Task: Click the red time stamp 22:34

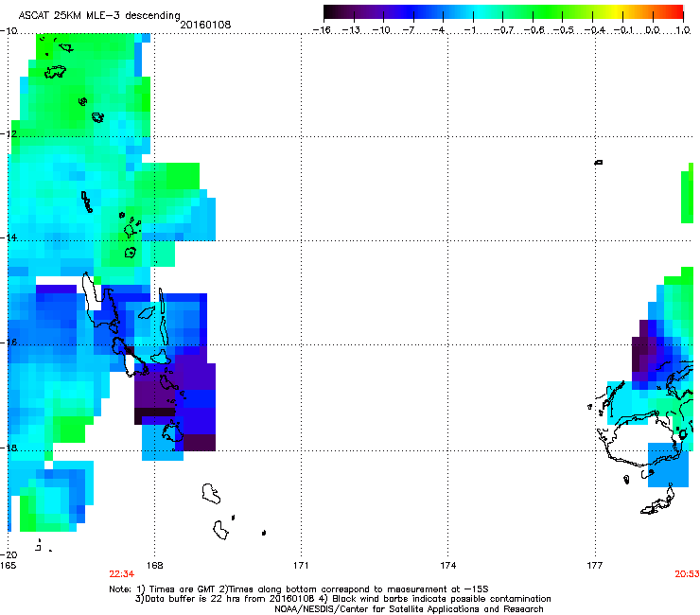Action: 121,574
